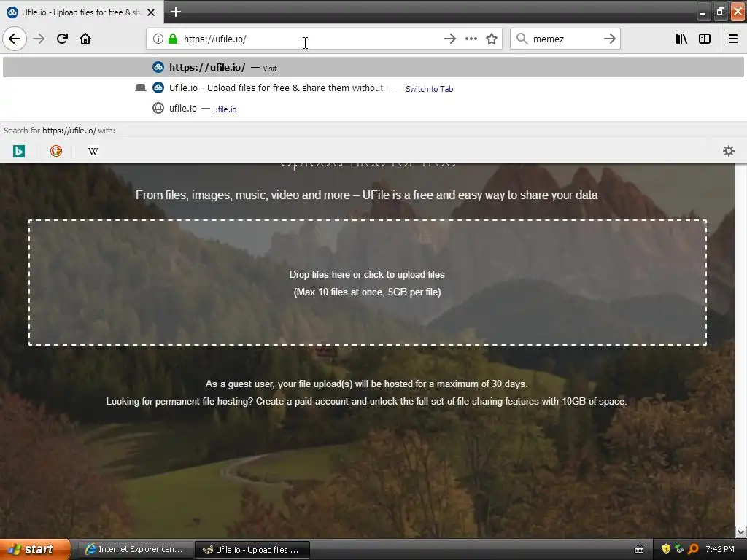Click the Go arrow in address bar
747x560 pixels.
449,39
